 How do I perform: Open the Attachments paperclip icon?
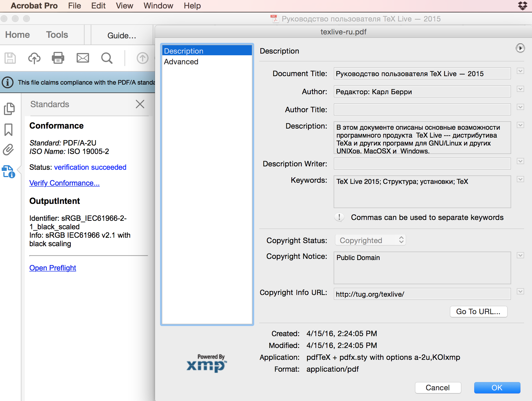(8, 150)
